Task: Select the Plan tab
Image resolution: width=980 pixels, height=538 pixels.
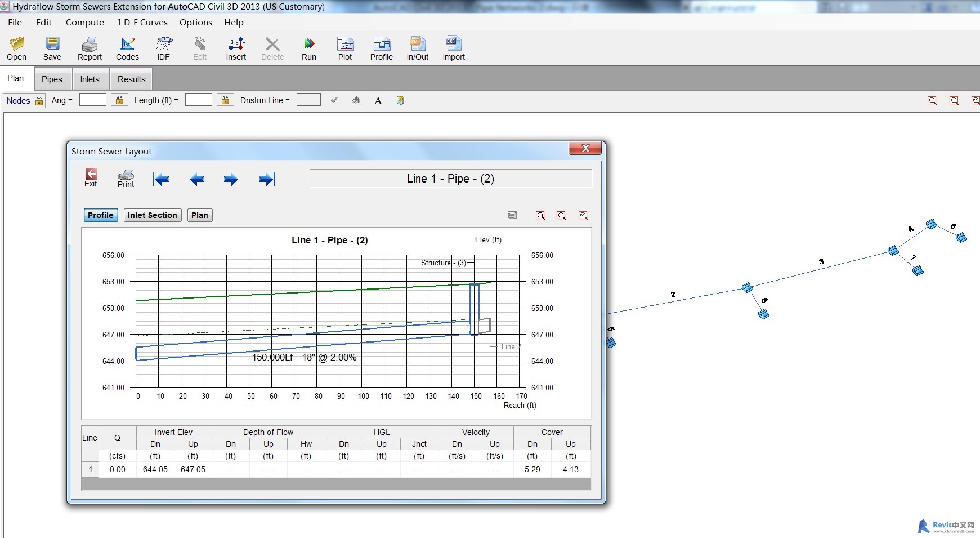Action: [16, 78]
